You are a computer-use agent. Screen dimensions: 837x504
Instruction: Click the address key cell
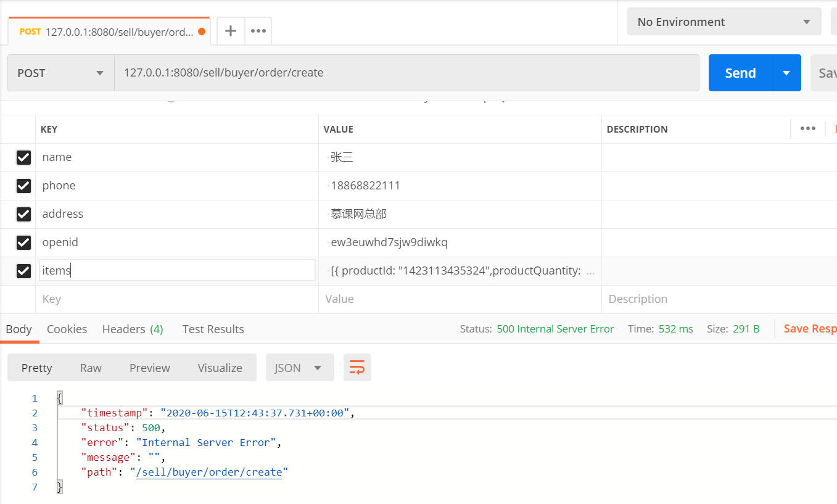[177, 214]
